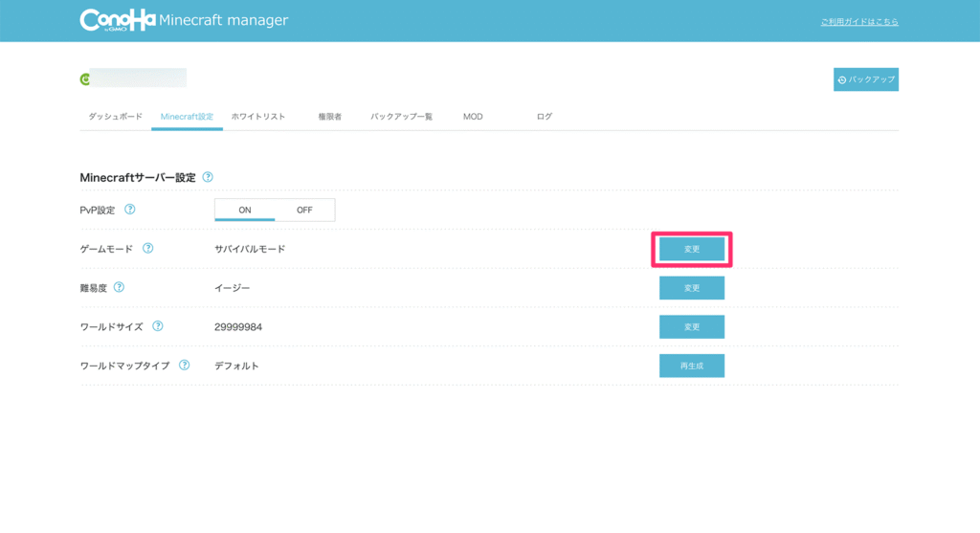Image resolution: width=980 pixels, height=533 pixels.
Task: Click 再生成 button for ワールドマップタイプ
Action: pos(692,366)
